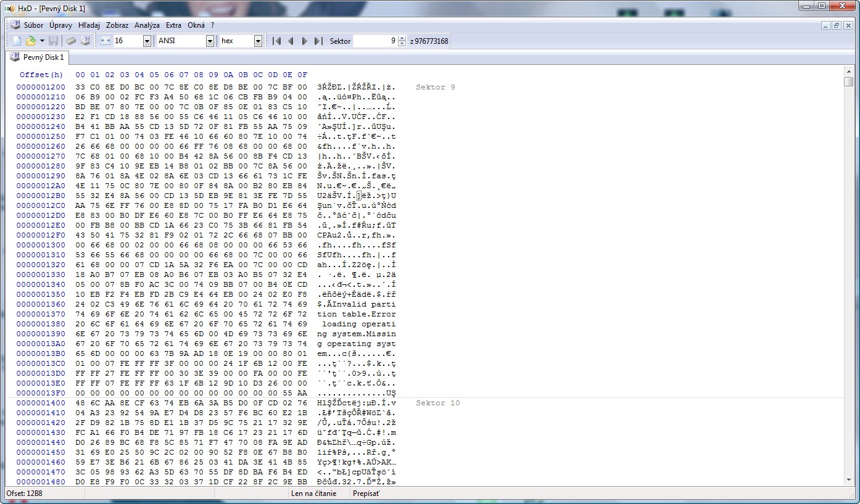Viewport: 860px width, 504px height.
Task: Click the Open file folder icon
Action: pyautogui.click(x=30, y=41)
